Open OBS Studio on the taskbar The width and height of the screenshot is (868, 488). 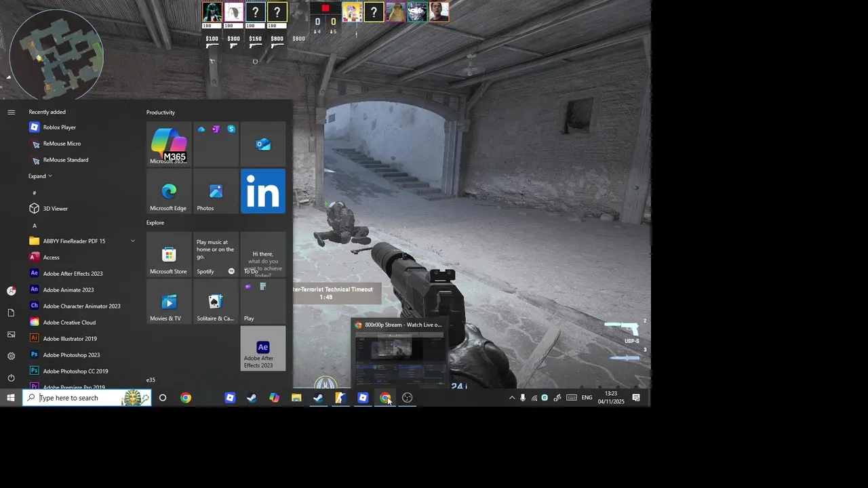408,398
